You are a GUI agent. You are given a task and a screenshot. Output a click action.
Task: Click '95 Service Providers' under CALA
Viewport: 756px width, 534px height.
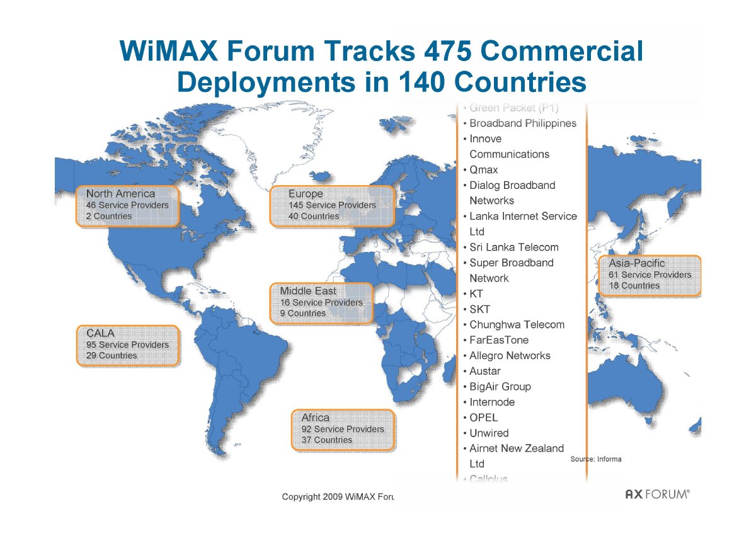127,345
